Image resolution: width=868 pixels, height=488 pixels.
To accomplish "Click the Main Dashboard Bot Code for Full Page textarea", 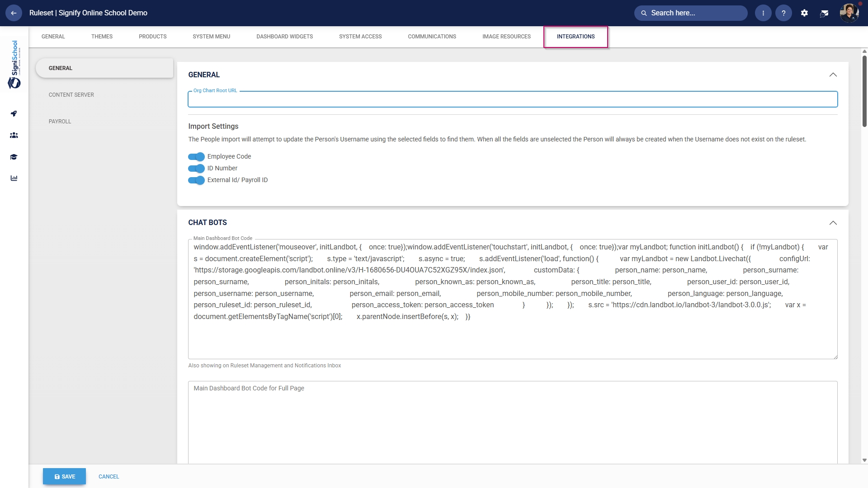I will point(513,422).
